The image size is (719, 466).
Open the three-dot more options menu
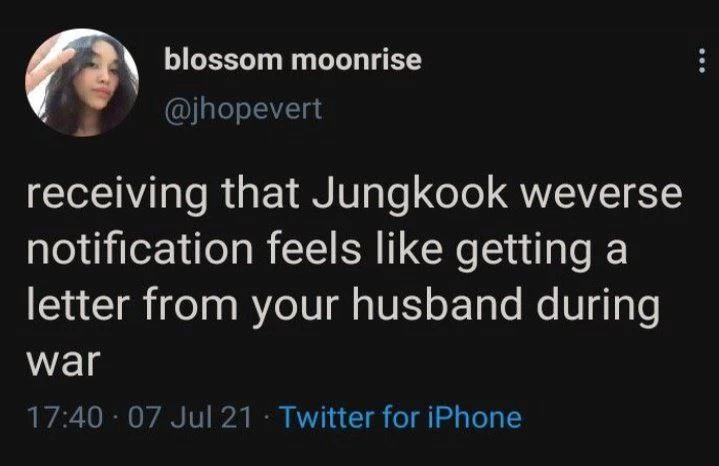701,61
